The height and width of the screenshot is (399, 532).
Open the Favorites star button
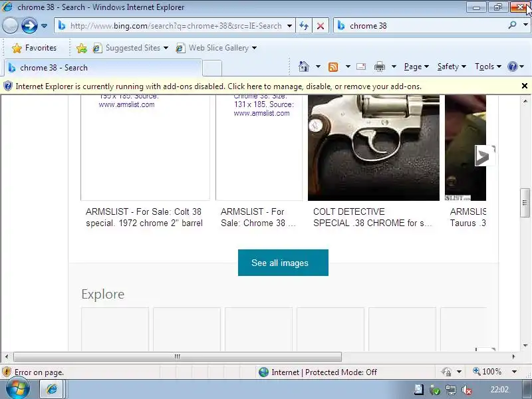[34, 48]
